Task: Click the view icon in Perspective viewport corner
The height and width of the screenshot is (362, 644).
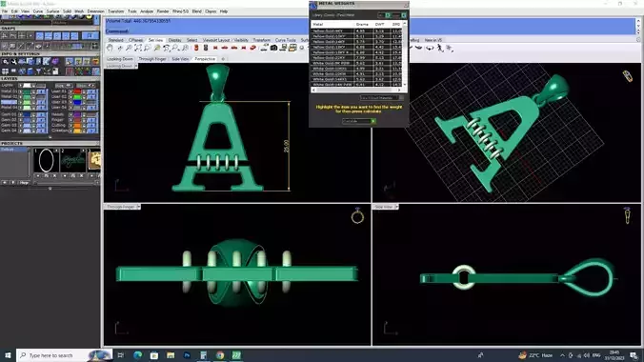Action: [627, 75]
